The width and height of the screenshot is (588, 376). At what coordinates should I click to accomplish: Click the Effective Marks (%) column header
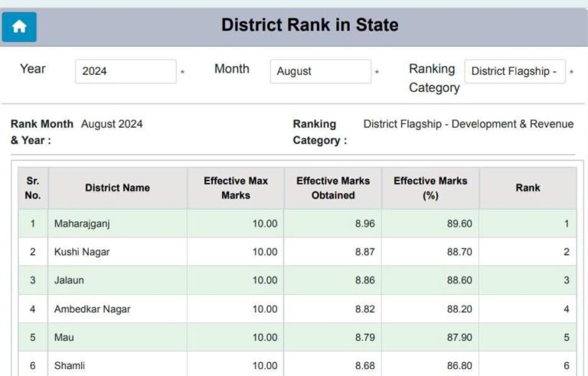pos(430,188)
